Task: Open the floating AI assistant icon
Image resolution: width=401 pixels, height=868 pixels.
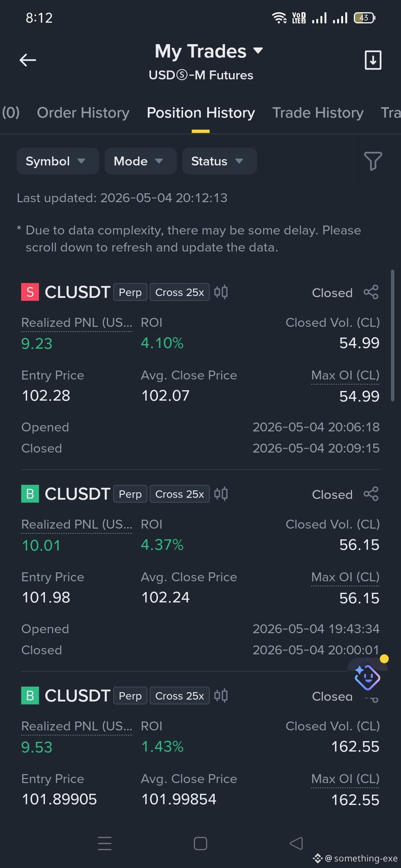Action: pyautogui.click(x=367, y=677)
